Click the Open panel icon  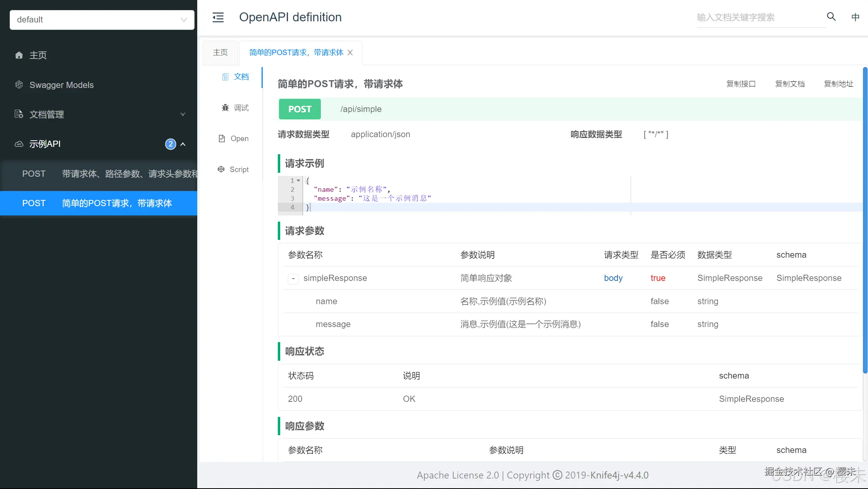pos(221,138)
